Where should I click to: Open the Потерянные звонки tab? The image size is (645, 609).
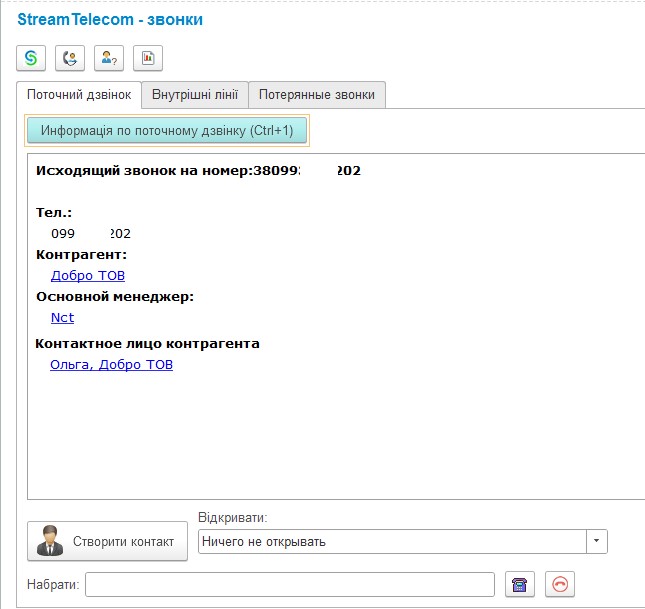317,95
